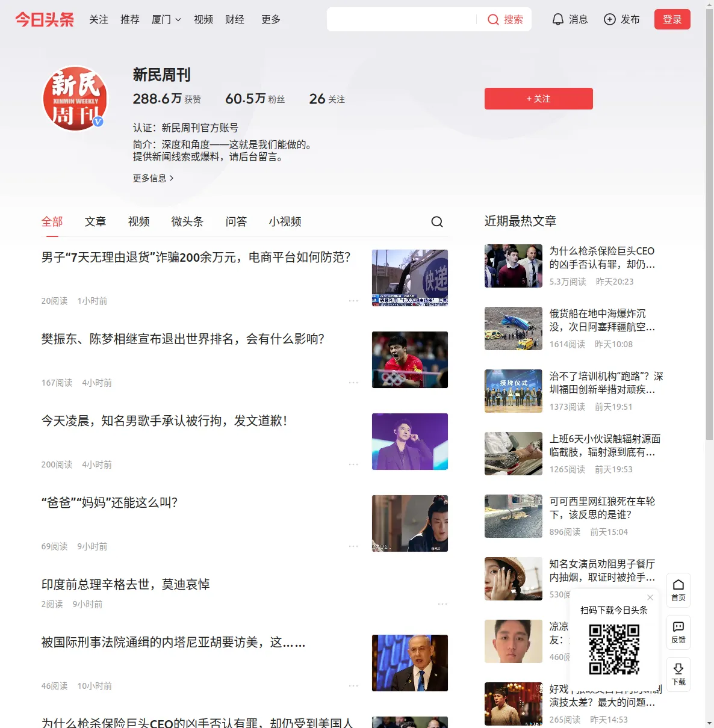Click thumbnail for 保险巨头CEO hot article
Viewport: 714px width, 728px height.
pos(514,266)
